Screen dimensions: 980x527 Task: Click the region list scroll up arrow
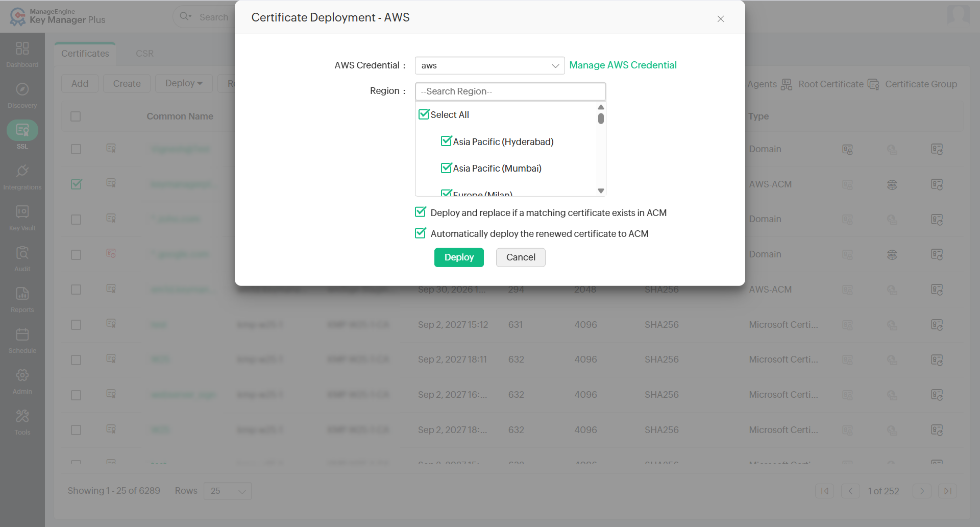[601, 107]
